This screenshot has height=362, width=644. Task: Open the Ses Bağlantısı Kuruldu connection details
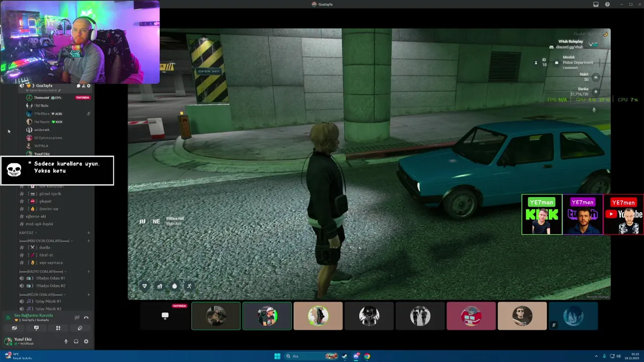33,315
